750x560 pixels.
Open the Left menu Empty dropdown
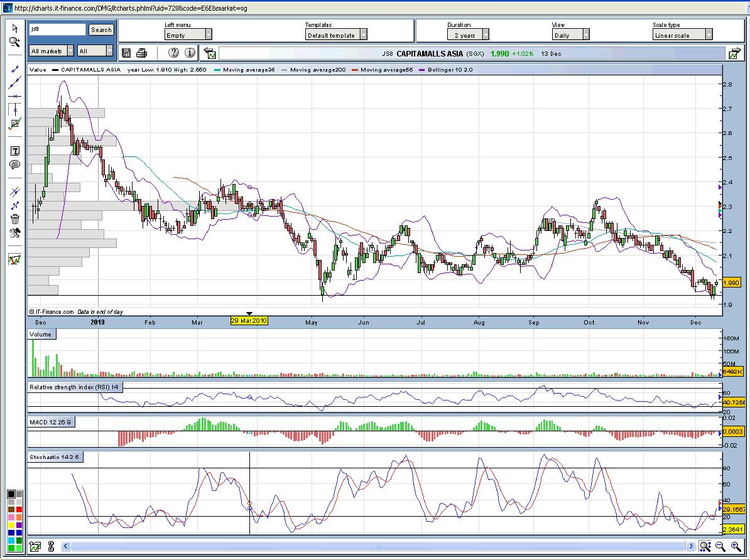click(188, 35)
